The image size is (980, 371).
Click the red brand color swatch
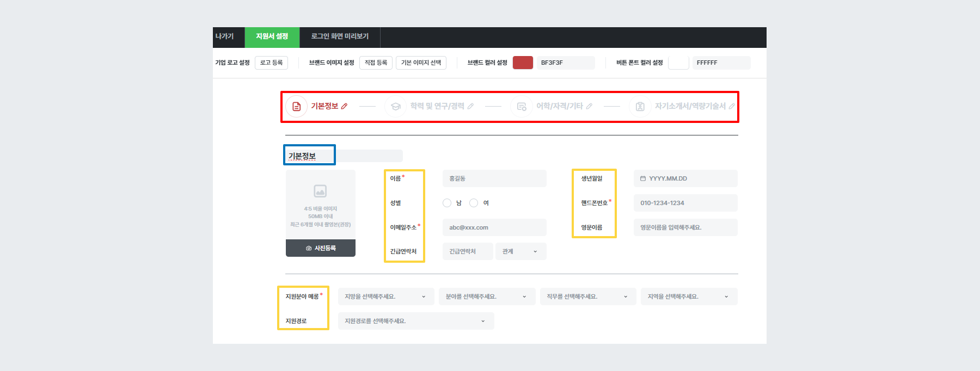tap(523, 63)
